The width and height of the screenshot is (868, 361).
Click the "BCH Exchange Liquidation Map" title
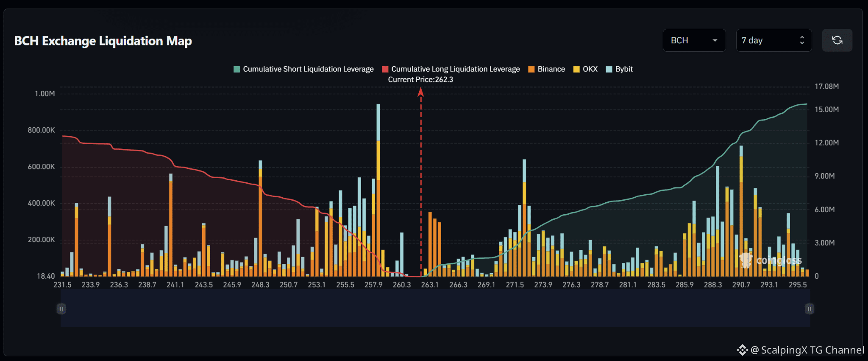pos(103,41)
